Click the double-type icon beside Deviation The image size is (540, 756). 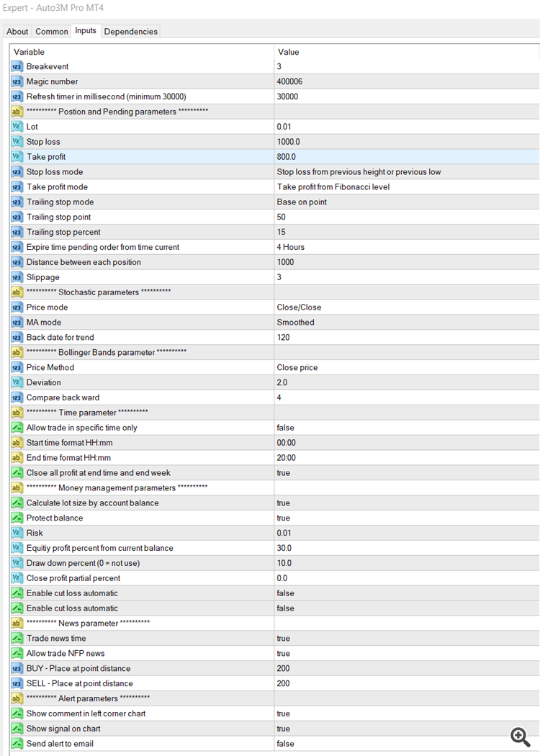(17, 382)
